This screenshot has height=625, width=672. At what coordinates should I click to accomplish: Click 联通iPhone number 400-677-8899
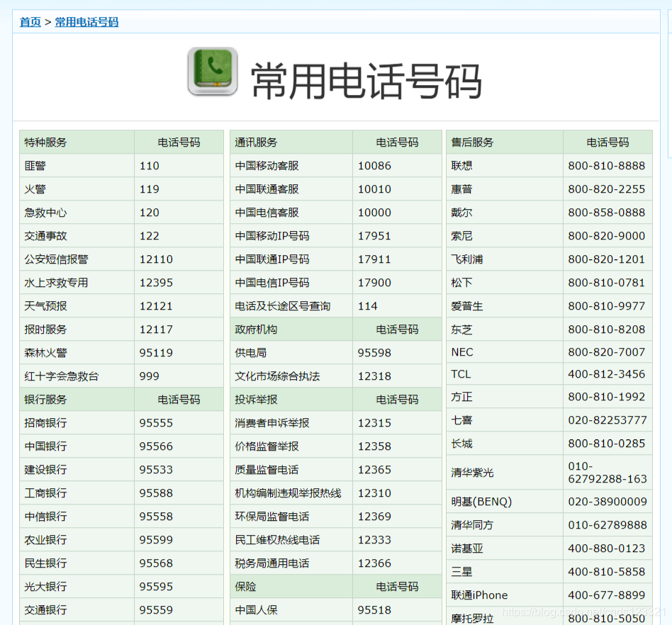point(606,595)
